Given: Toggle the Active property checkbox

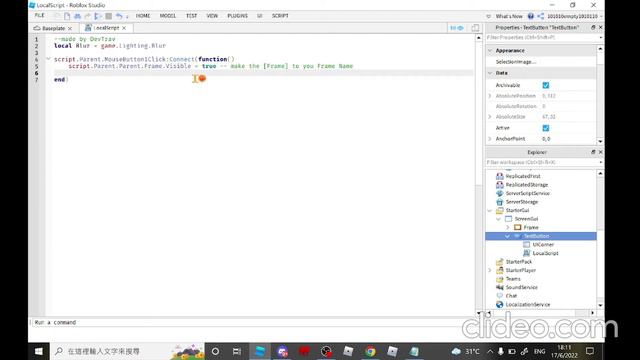Looking at the screenshot, I should [x=546, y=128].
